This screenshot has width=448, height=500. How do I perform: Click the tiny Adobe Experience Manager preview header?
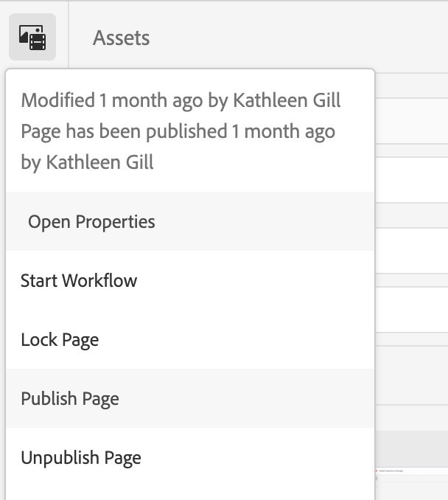tap(391, 471)
